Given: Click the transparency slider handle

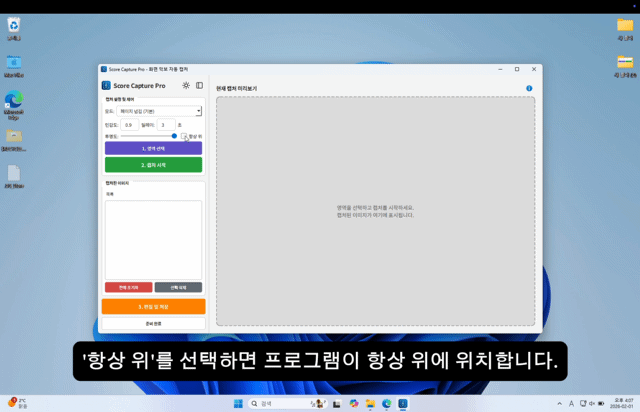Looking at the screenshot, I should click(x=174, y=136).
